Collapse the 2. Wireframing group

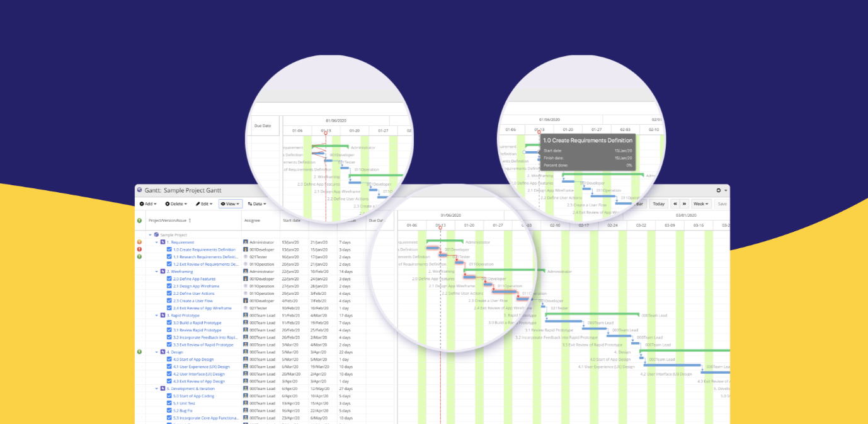157,272
